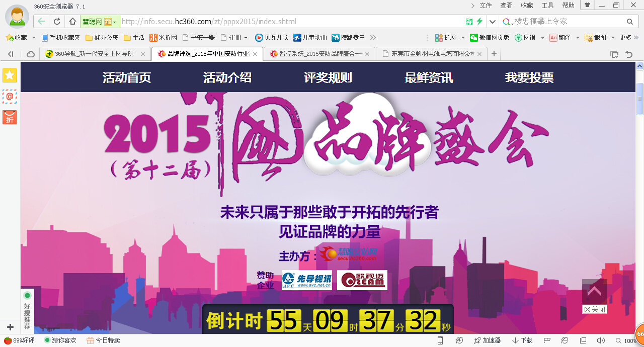Open the 工具 menu
The image size is (644, 347).
click(547, 6)
